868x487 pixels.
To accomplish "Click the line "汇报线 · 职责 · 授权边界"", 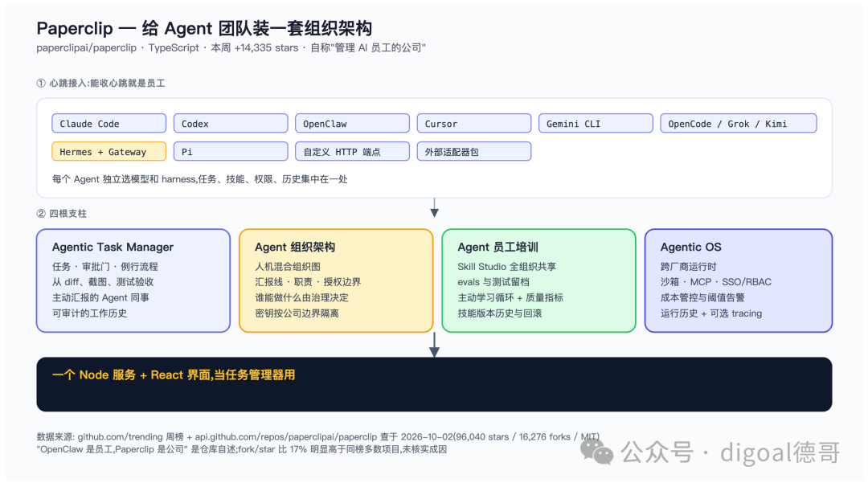I will (308, 282).
